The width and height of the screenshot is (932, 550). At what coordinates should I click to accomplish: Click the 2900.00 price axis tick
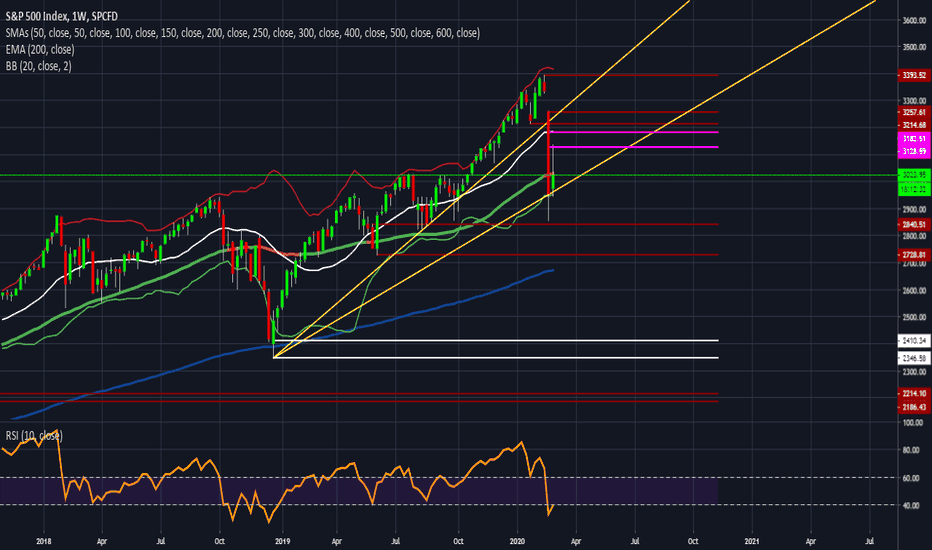pos(914,209)
